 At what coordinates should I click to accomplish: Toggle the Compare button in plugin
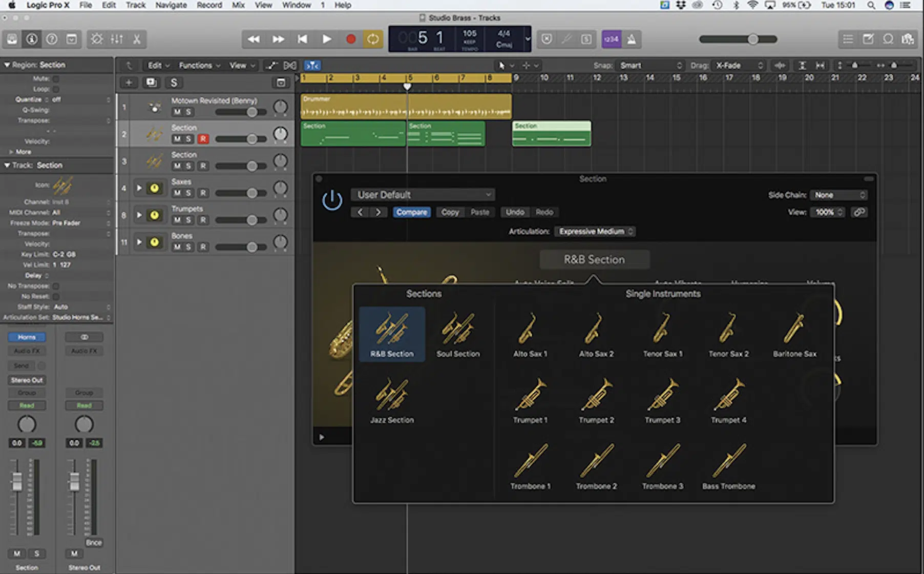tap(412, 212)
